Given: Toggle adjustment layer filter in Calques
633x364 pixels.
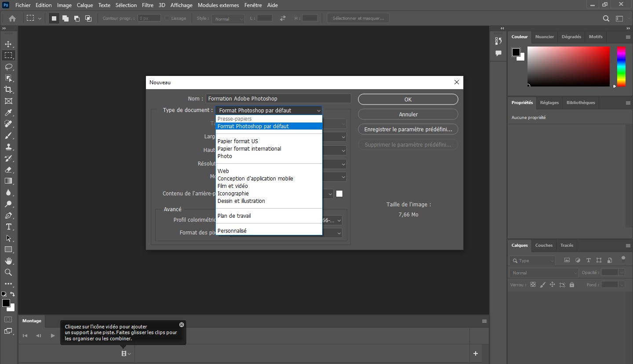Looking at the screenshot, I should point(578,260).
